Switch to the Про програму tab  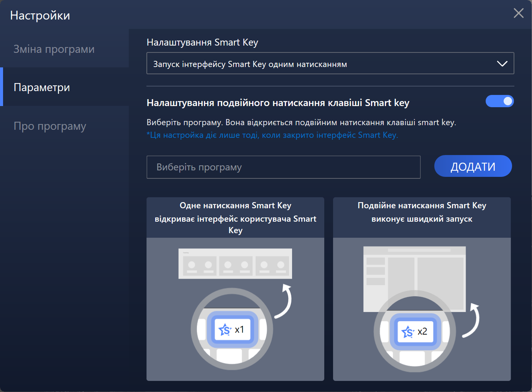point(64,126)
